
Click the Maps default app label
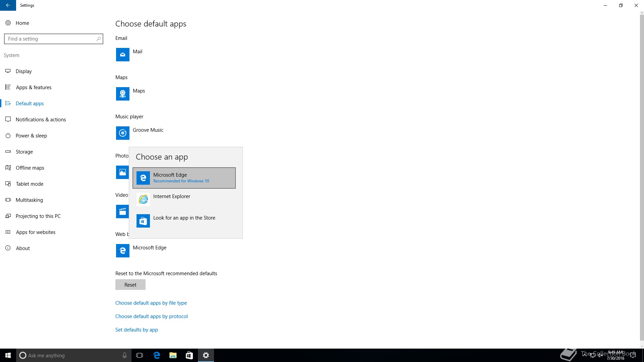tap(139, 90)
